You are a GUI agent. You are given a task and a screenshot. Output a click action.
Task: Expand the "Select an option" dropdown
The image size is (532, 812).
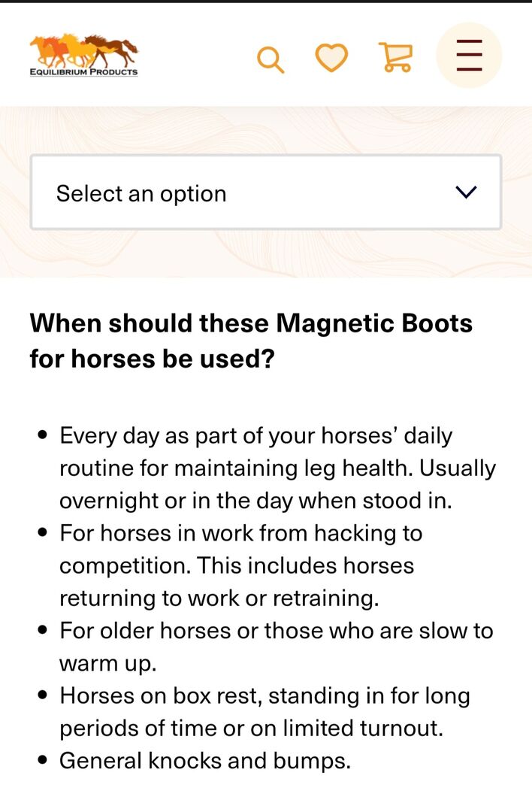266,192
